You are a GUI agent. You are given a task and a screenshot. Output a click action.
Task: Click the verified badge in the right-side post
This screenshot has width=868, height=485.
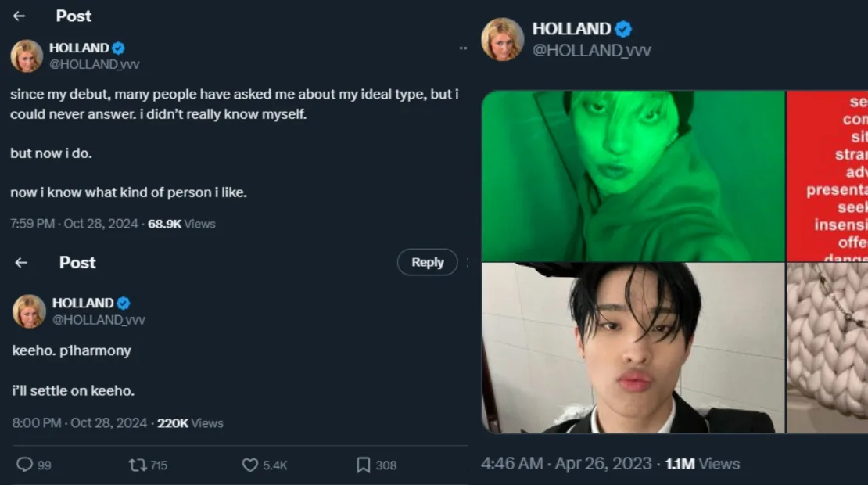point(623,30)
